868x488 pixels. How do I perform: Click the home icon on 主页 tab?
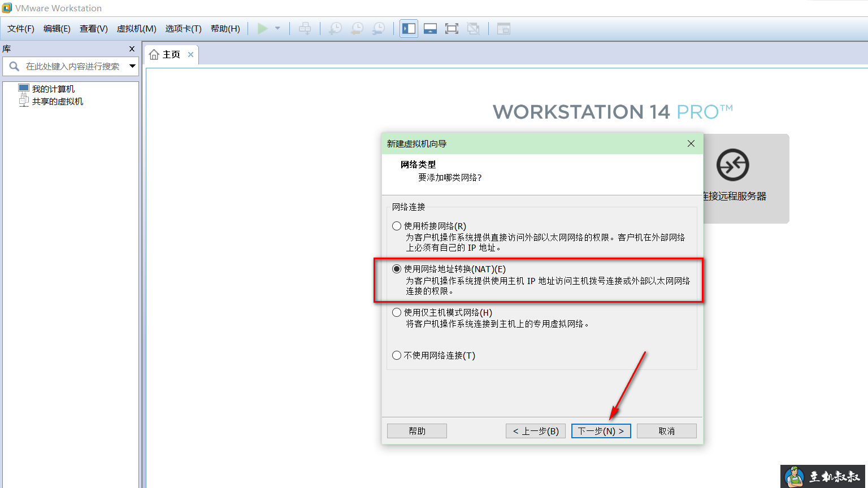[154, 55]
